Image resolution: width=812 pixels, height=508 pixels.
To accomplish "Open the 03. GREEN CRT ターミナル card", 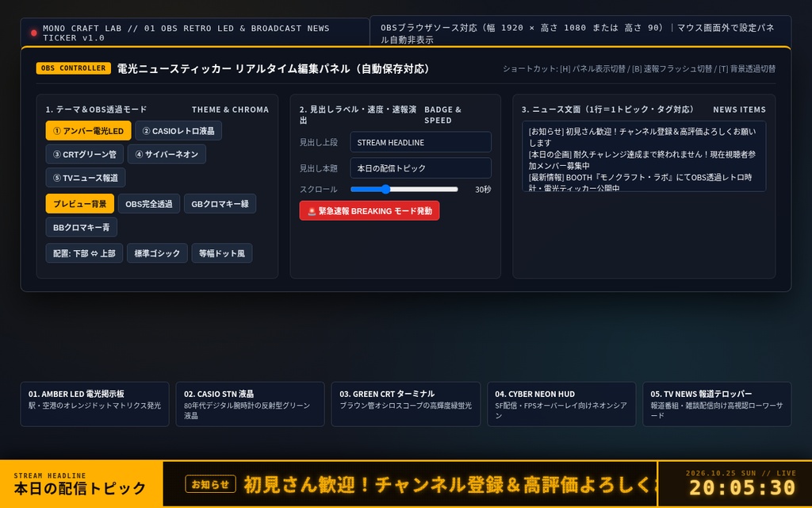I will pos(405,404).
